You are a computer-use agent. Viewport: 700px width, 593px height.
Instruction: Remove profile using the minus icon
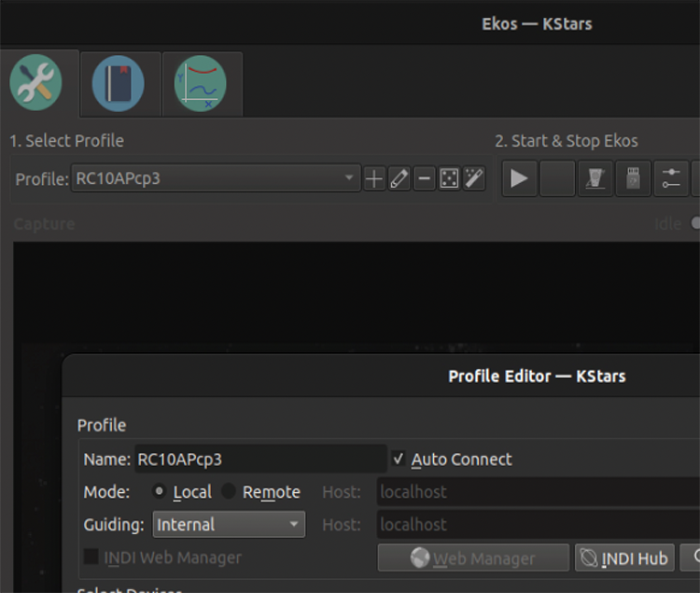coord(425,178)
